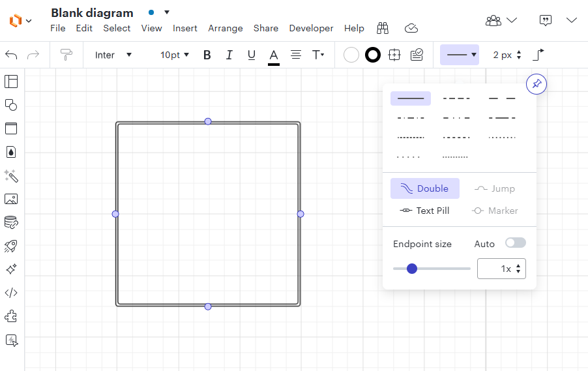
Task: Open the code brackets sidebar icon
Action: 11,293
